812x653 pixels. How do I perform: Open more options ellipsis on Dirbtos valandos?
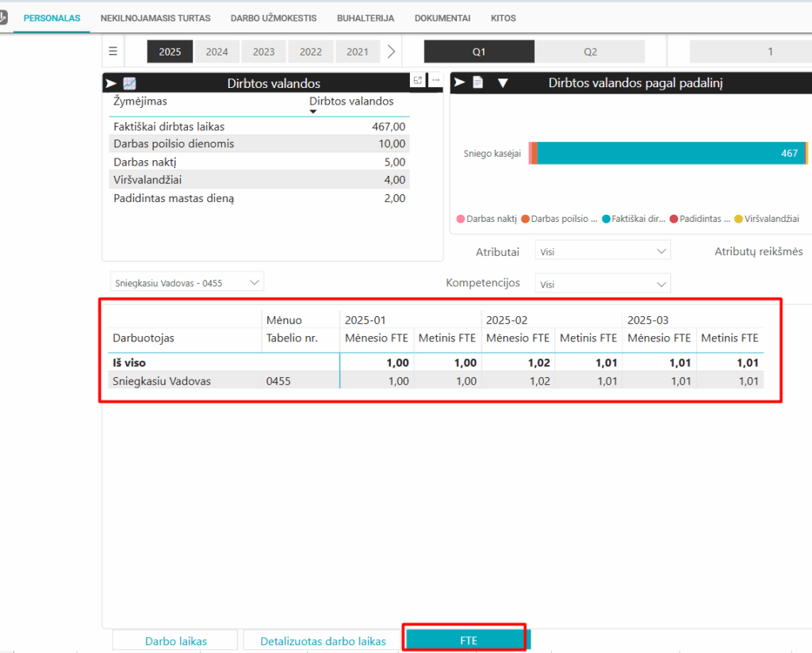pyautogui.click(x=435, y=80)
